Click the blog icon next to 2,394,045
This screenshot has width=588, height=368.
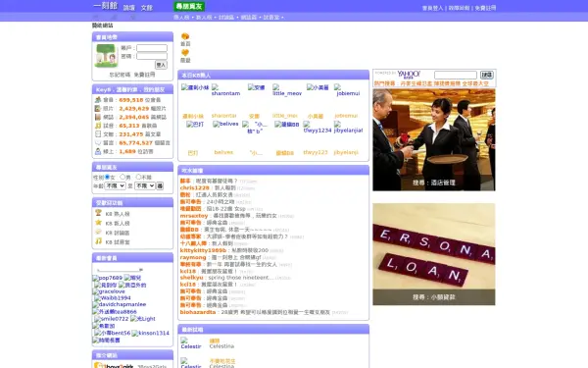(x=98, y=117)
